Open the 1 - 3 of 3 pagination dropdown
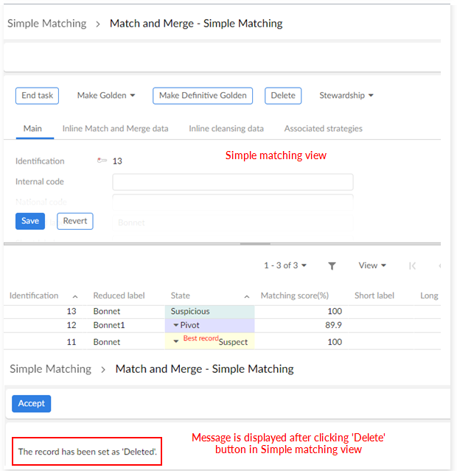 click(285, 265)
